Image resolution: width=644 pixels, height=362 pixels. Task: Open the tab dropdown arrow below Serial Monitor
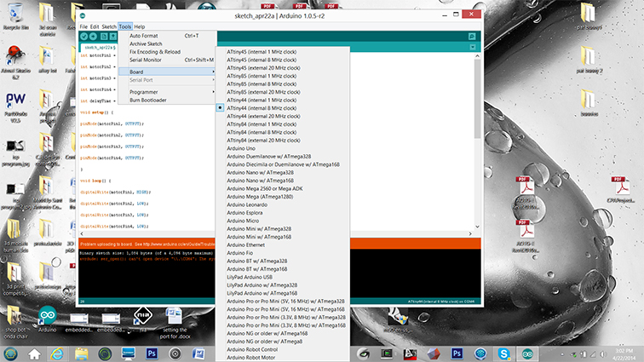click(472, 47)
